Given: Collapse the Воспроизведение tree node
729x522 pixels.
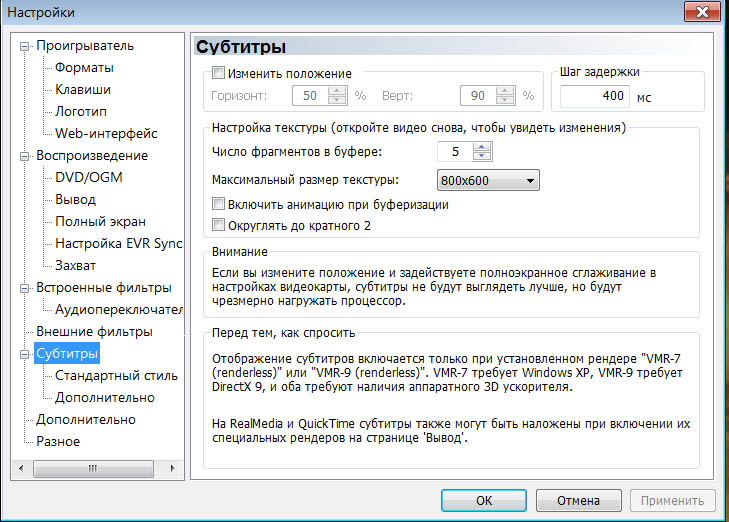Looking at the screenshot, I should 24,156.
